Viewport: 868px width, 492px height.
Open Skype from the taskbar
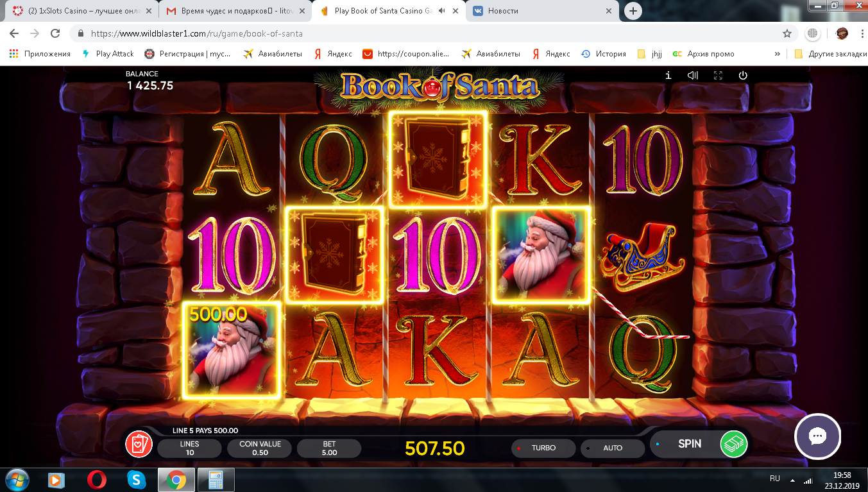tap(136, 479)
